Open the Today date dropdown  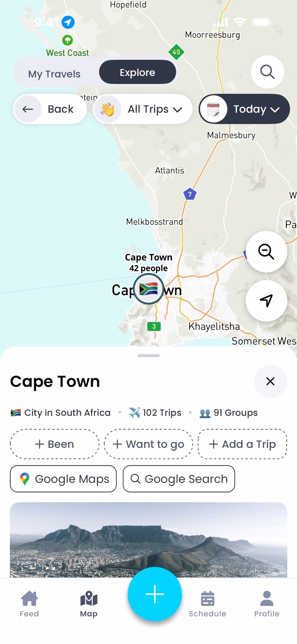coord(244,109)
